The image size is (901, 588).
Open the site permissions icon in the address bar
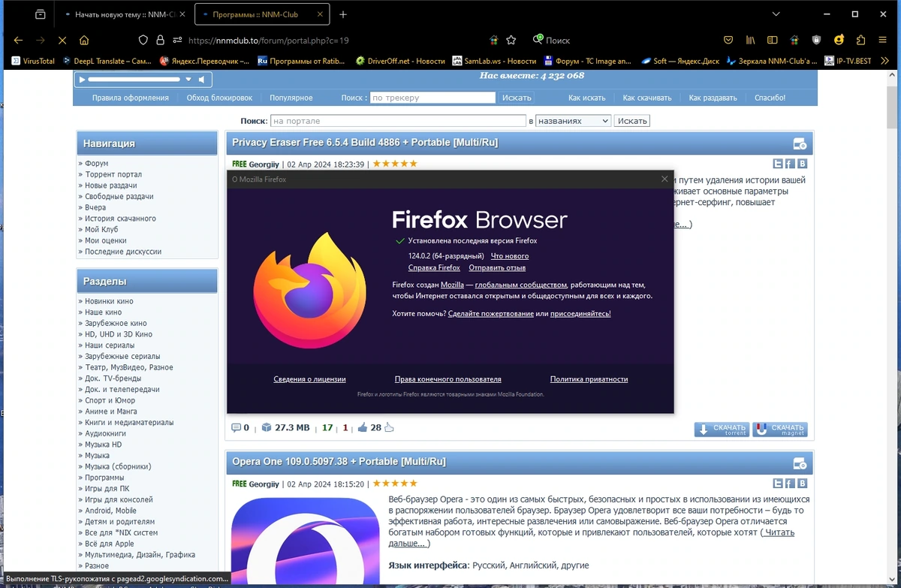(x=177, y=41)
